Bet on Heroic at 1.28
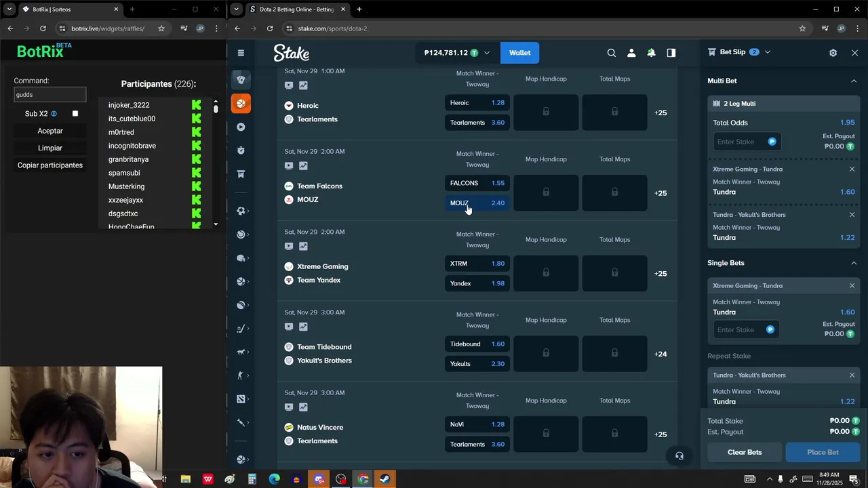 click(x=477, y=103)
